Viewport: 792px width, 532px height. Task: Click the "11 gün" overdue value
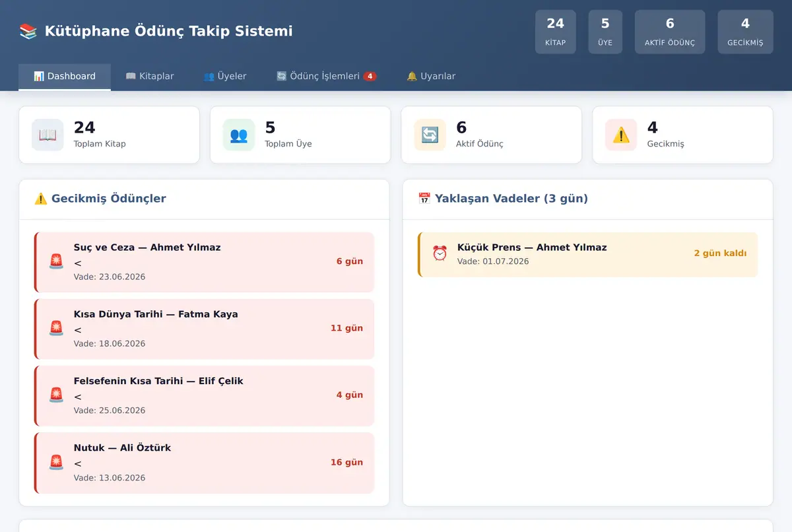(x=347, y=328)
